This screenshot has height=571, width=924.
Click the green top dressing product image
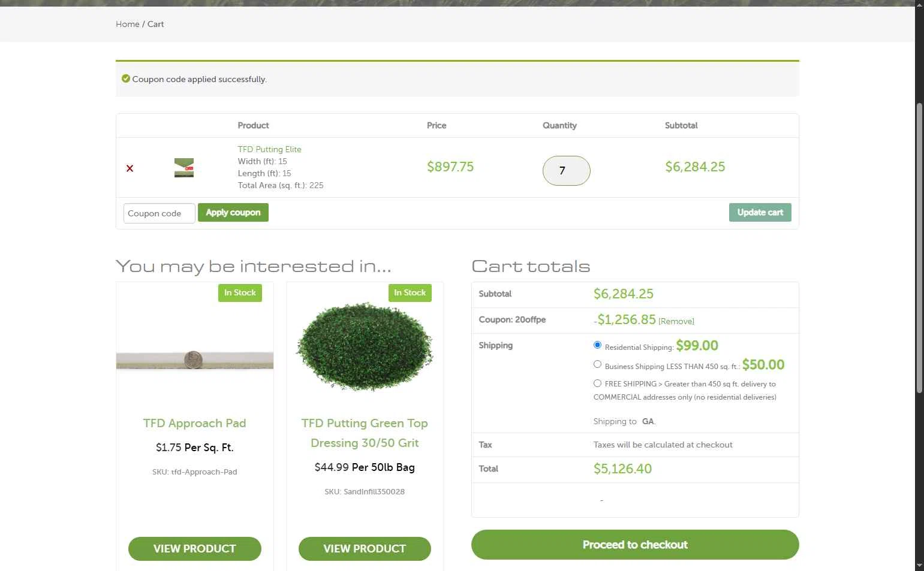point(365,347)
